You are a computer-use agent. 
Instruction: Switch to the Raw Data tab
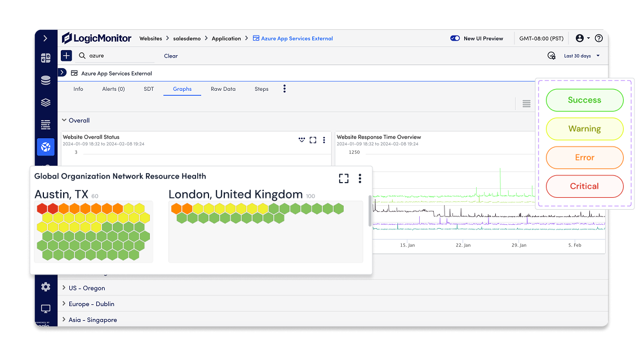[223, 89]
